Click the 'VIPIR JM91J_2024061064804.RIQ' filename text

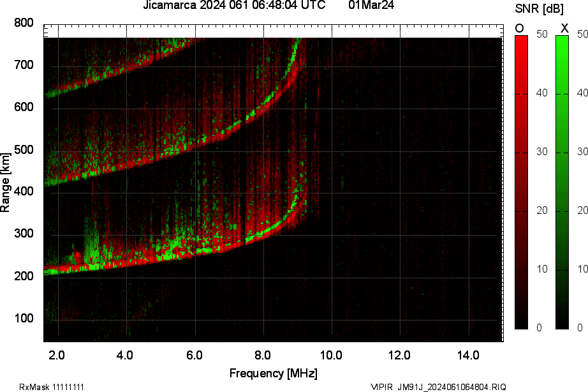click(x=438, y=387)
